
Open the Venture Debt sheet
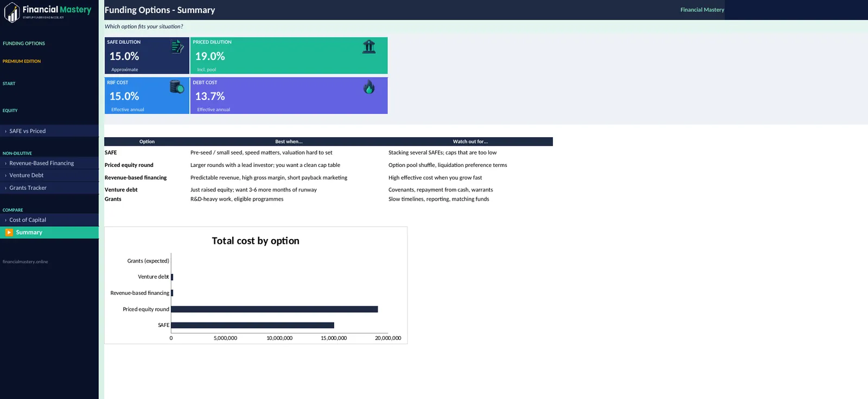point(49,176)
